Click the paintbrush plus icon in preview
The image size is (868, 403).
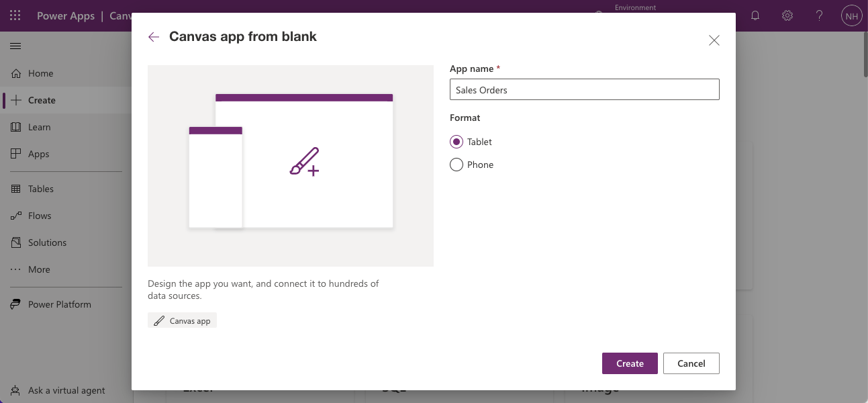click(x=304, y=162)
